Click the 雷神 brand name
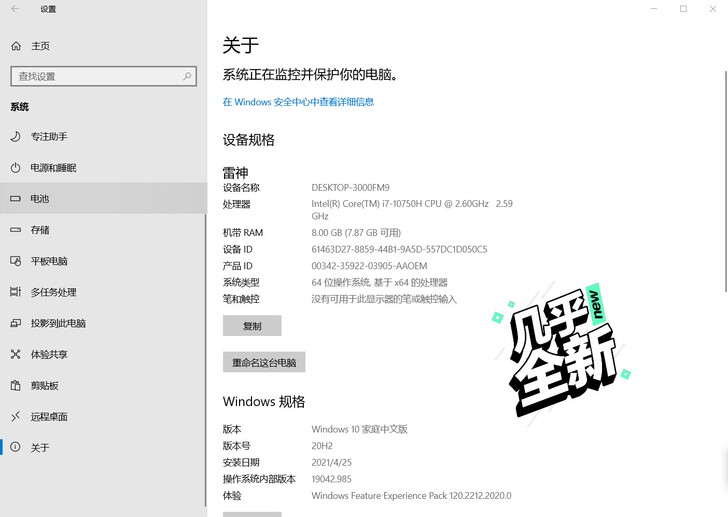Screen dimensions: 728x517 click(x=235, y=173)
